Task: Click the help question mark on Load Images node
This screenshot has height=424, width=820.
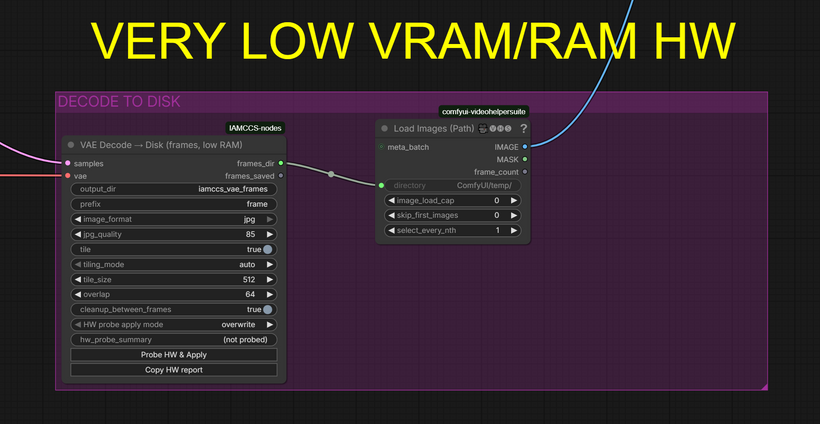Action: click(x=523, y=129)
